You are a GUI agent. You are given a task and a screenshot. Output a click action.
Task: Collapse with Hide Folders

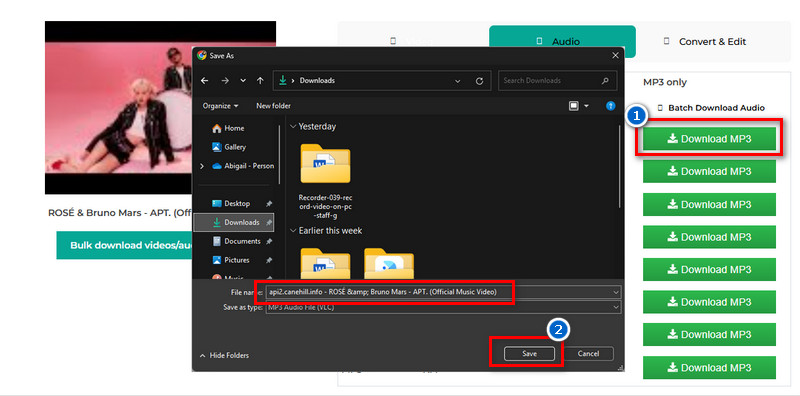tap(224, 355)
